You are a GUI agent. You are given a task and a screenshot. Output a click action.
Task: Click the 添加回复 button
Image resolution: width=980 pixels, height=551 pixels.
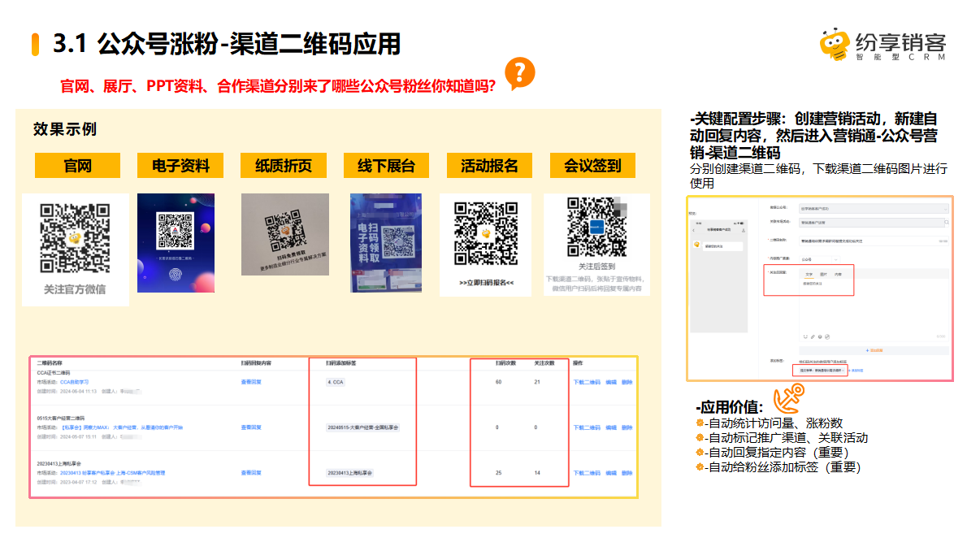[x=874, y=350]
